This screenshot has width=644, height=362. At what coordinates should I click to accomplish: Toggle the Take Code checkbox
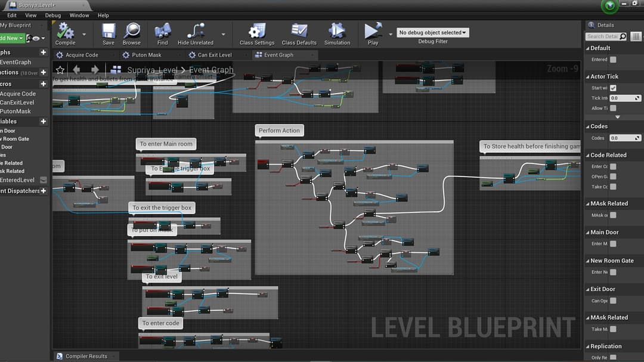coord(613,187)
